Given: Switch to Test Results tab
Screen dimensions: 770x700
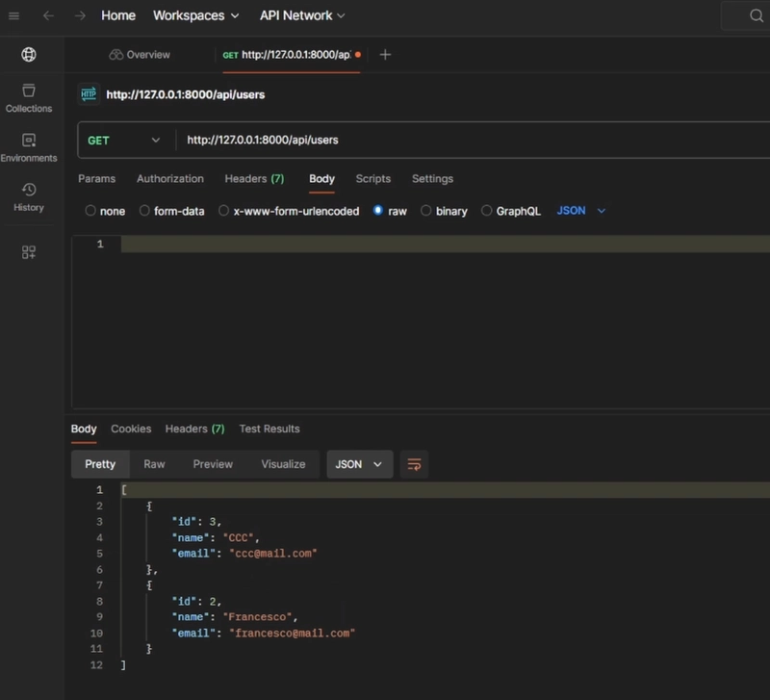Looking at the screenshot, I should 269,428.
